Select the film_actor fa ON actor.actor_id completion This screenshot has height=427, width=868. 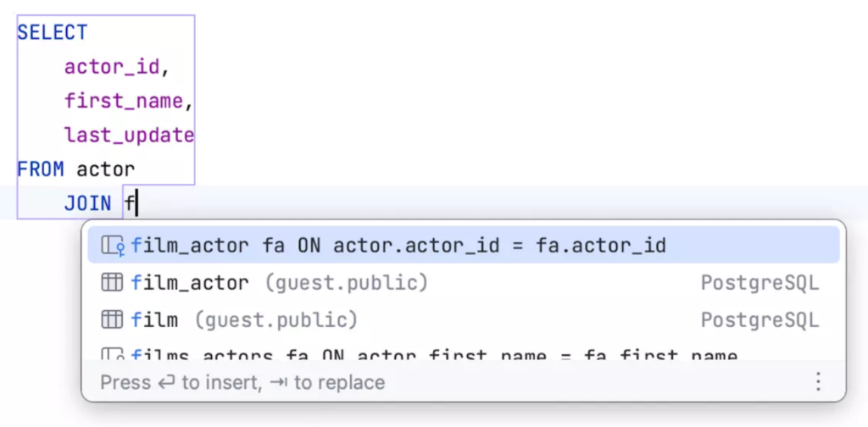(398, 246)
